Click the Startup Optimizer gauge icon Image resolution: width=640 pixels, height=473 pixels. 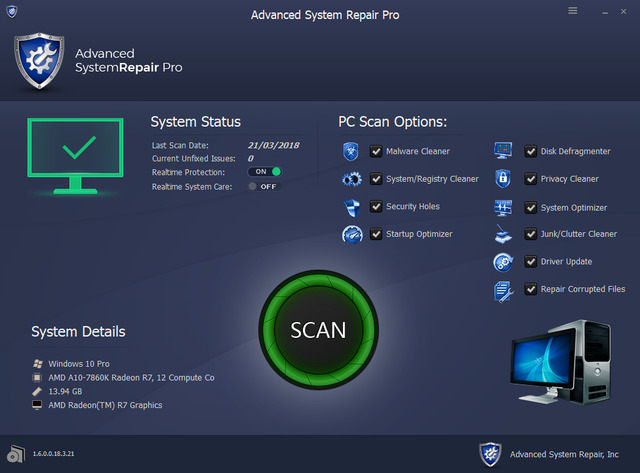[x=351, y=235]
